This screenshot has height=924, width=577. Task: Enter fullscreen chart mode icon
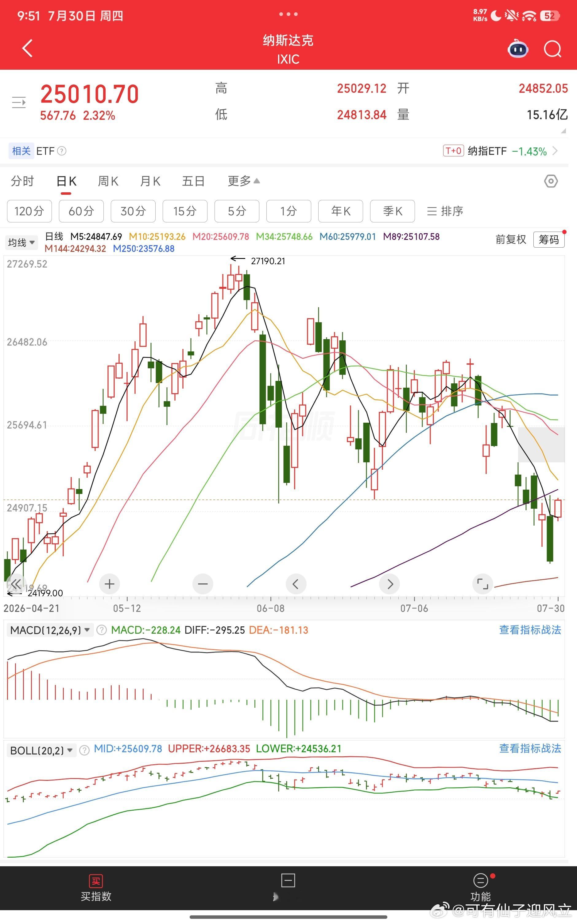[483, 584]
